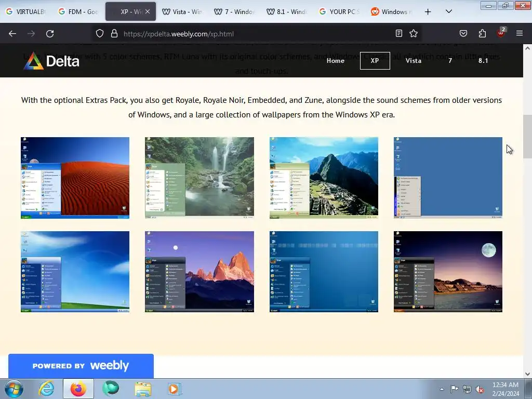This screenshot has width=532, height=399.
Task: Switch to Reddit Windows tab
Action: [391, 11]
